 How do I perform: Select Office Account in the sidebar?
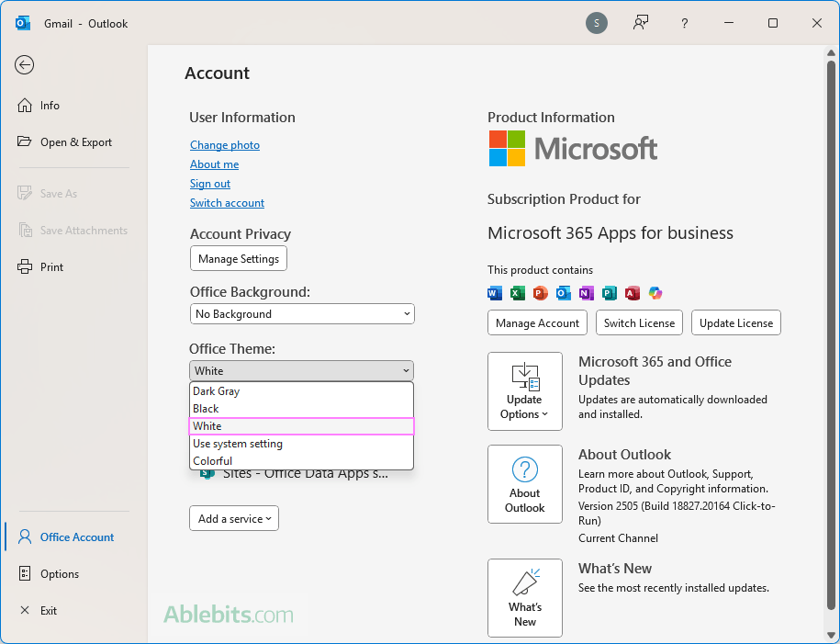66,537
